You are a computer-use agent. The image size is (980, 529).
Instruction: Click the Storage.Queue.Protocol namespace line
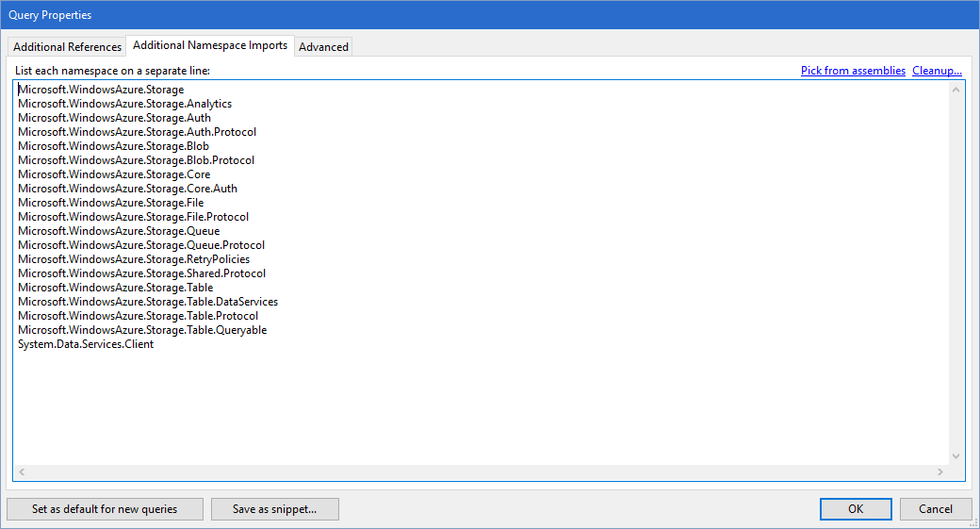[141, 245]
